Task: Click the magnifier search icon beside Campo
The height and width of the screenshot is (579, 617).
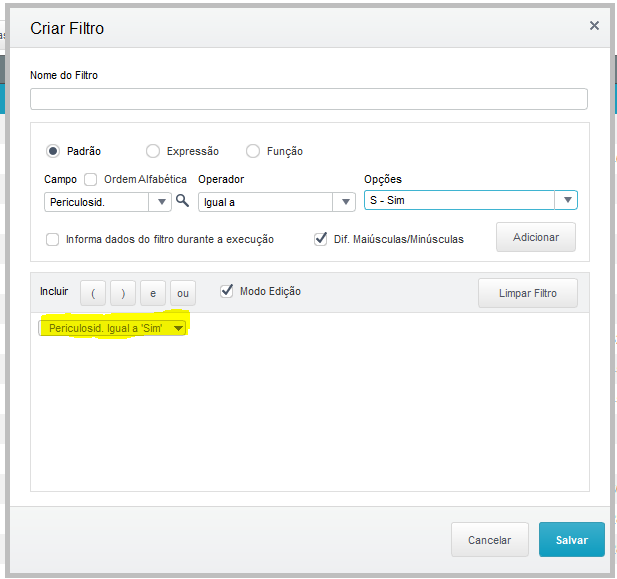Action: (x=182, y=201)
